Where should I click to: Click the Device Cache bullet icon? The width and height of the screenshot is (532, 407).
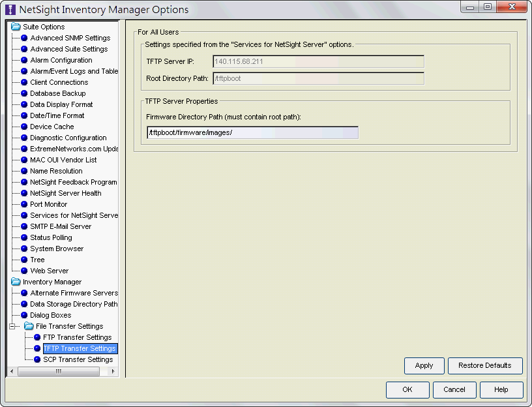(x=24, y=127)
